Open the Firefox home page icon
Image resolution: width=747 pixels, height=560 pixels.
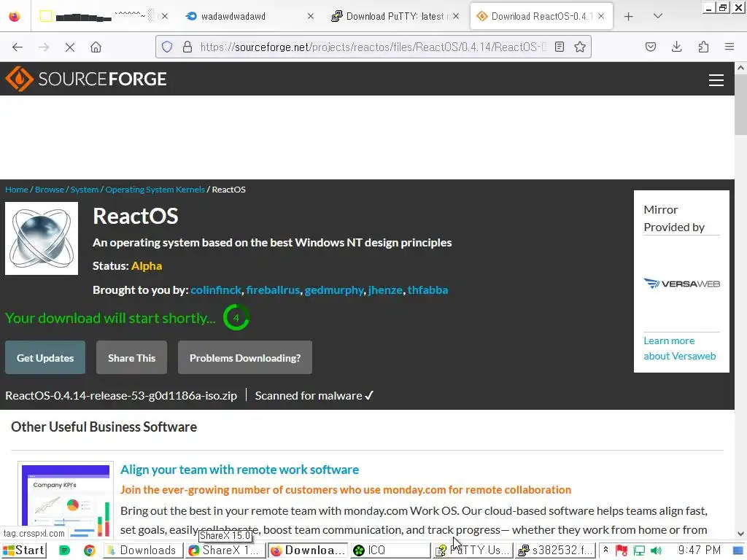point(96,47)
